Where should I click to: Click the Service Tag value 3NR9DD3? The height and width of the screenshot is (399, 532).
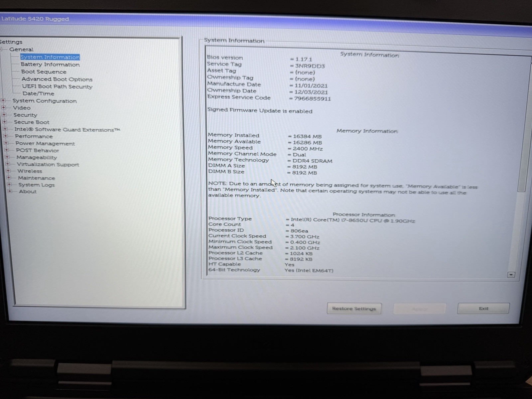point(310,66)
